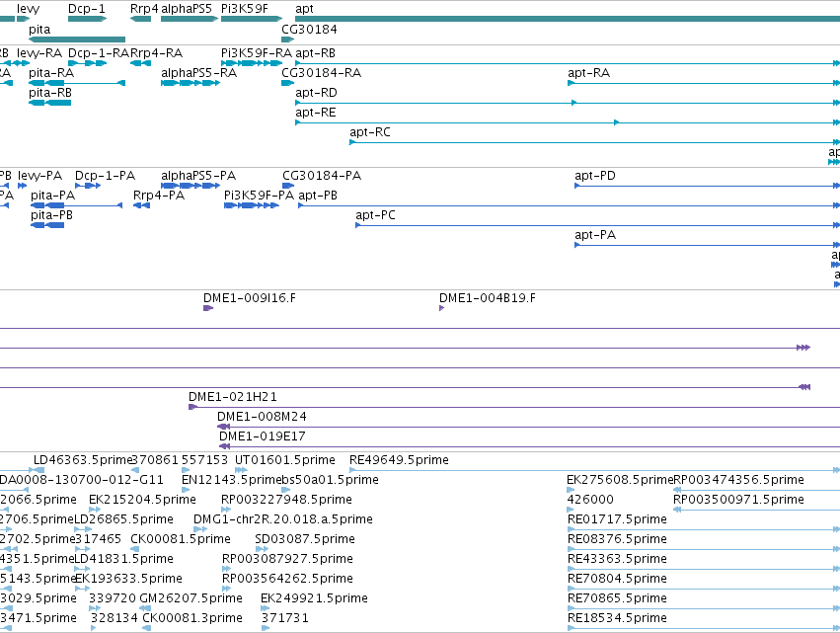Viewport: 840px width, 633px height.
Task: Click the apt-RC transcript label
Action: coord(370,132)
